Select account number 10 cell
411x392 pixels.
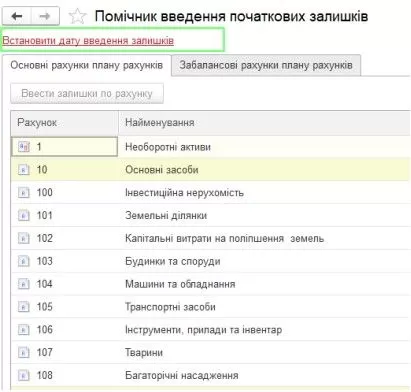click(x=65, y=170)
